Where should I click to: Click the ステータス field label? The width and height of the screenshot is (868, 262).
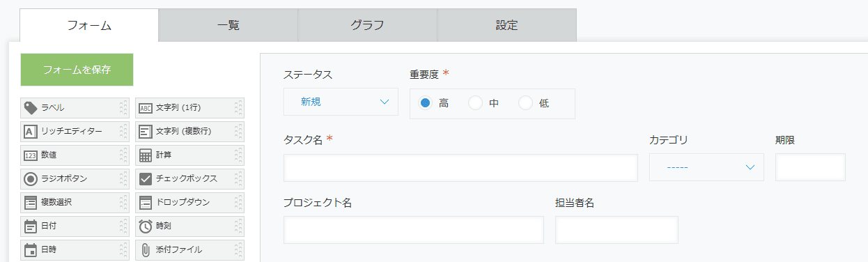click(x=308, y=75)
